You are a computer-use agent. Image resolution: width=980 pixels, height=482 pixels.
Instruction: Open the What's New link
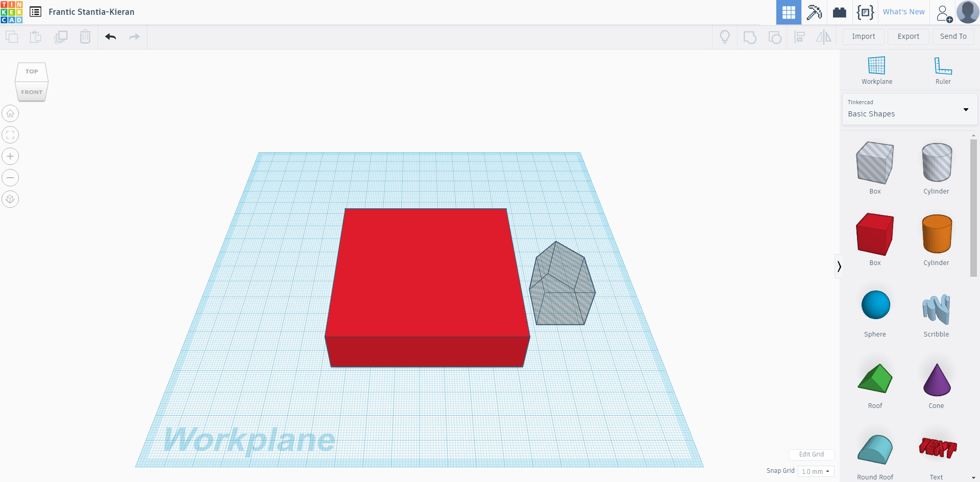(903, 12)
